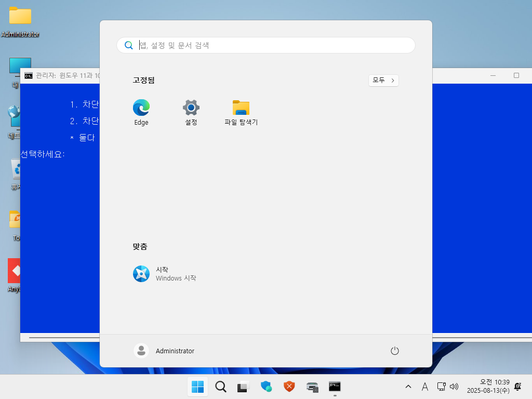The width and height of the screenshot is (532, 399).
Task: Open the orange shield X taskbar app
Action: click(289, 387)
